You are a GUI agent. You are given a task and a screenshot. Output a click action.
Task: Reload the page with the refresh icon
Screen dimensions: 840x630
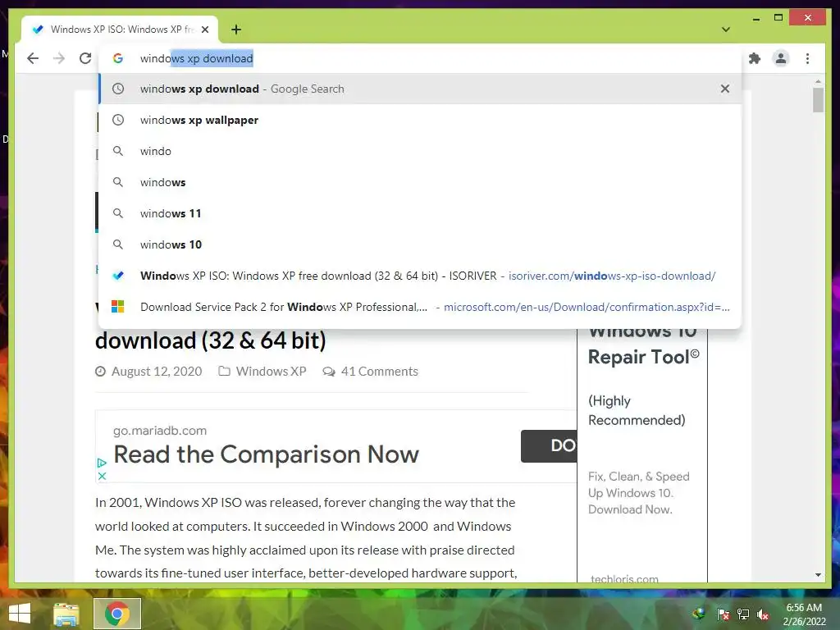click(x=85, y=58)
